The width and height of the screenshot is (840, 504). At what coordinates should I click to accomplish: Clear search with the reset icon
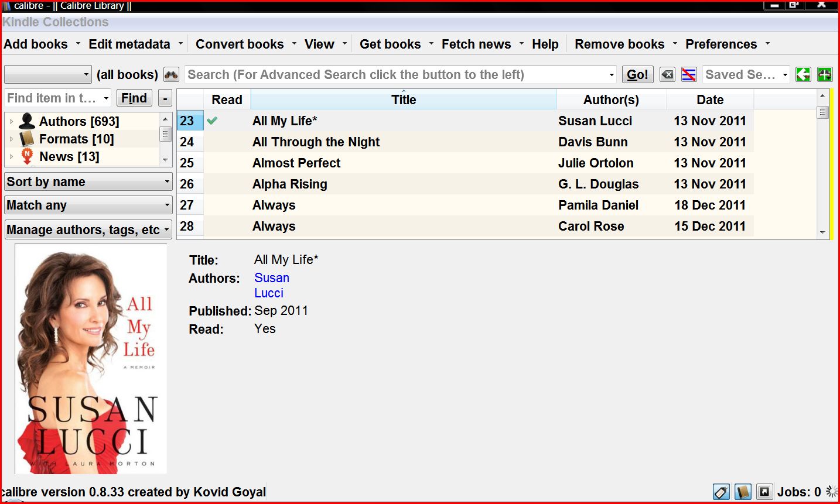667,74
